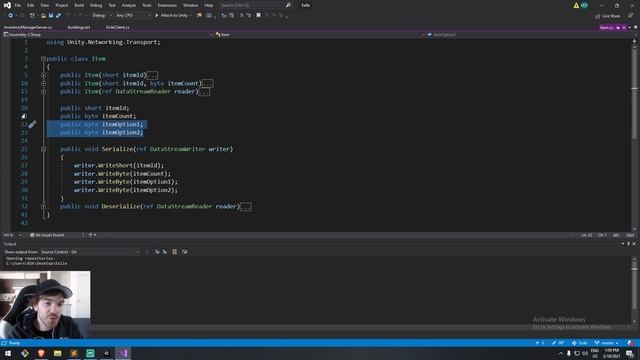Open the Extensions menu

click(167, 5)
